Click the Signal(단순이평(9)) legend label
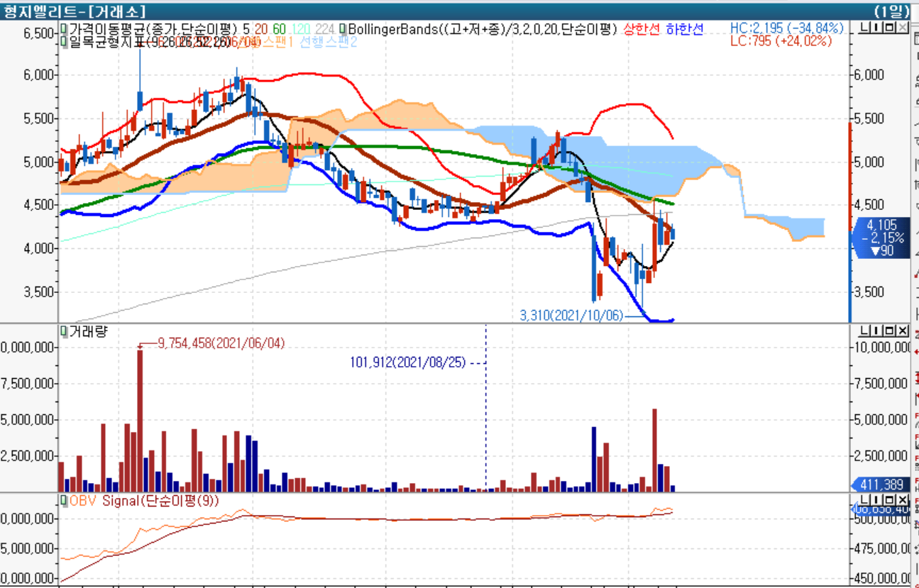 pos(161,501)
